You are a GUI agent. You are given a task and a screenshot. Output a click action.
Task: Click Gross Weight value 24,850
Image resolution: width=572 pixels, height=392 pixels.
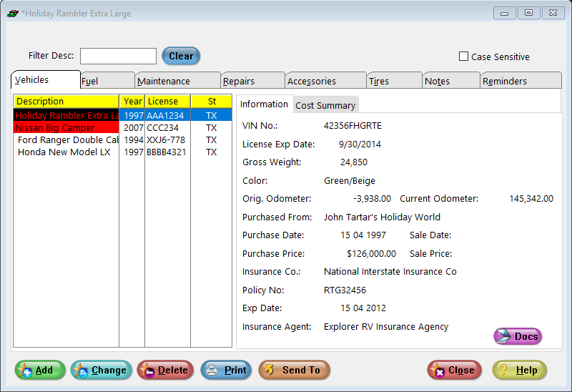click(x=354, y=162)
